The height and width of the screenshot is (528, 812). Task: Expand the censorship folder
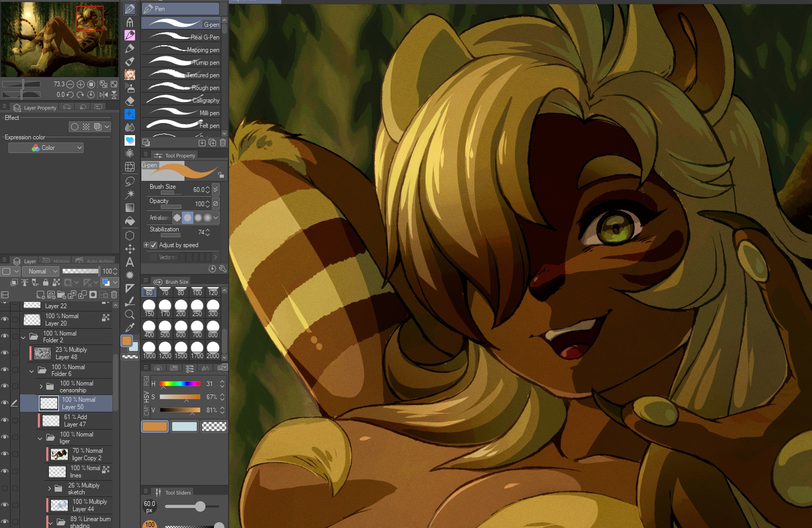point(41,387)
